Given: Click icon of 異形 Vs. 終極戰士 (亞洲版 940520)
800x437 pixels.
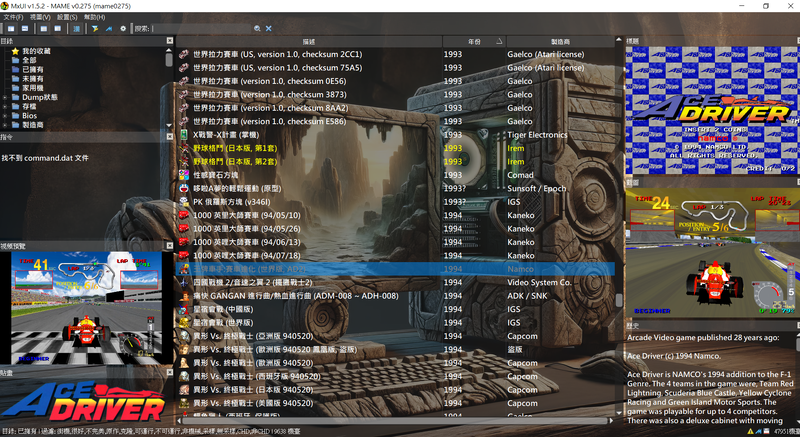Looking at the screenshot, I should [184, 336].
